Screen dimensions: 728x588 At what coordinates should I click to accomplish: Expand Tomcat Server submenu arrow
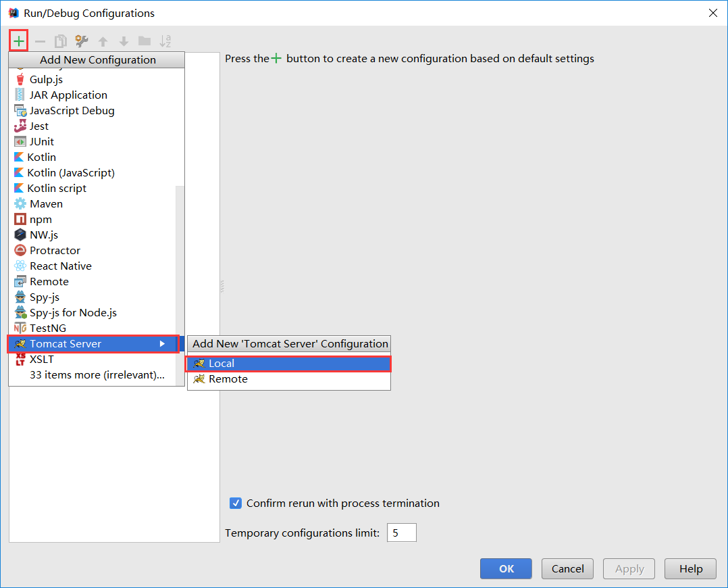point(163,344)
